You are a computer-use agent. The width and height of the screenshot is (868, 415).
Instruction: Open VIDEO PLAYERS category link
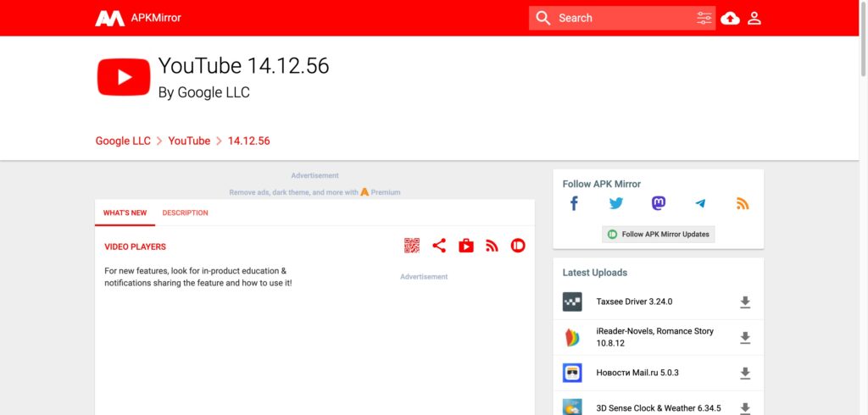[x=135, y=246]
